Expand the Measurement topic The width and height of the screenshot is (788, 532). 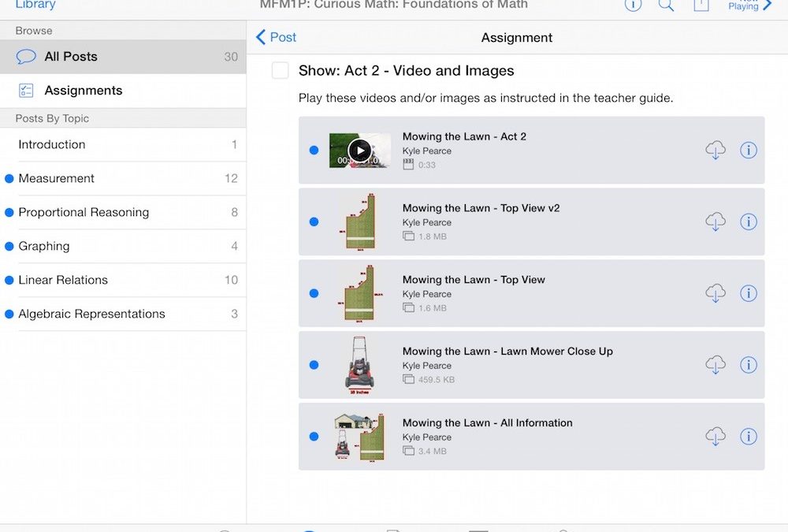click(x=57, y=179)
